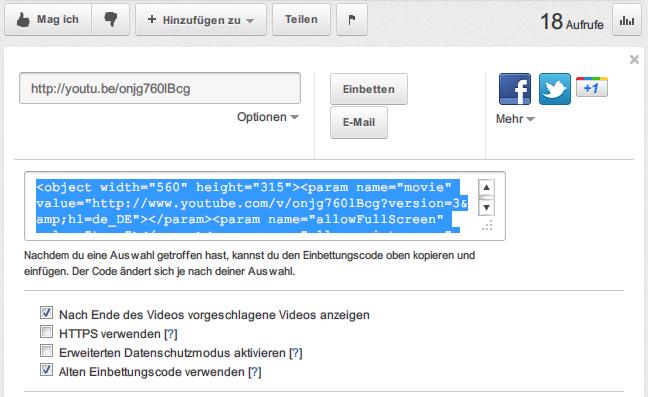Open help link next to HTTPS verwenden
The width and height of the screenshot is (648, 397).
(x=171, y=334)
